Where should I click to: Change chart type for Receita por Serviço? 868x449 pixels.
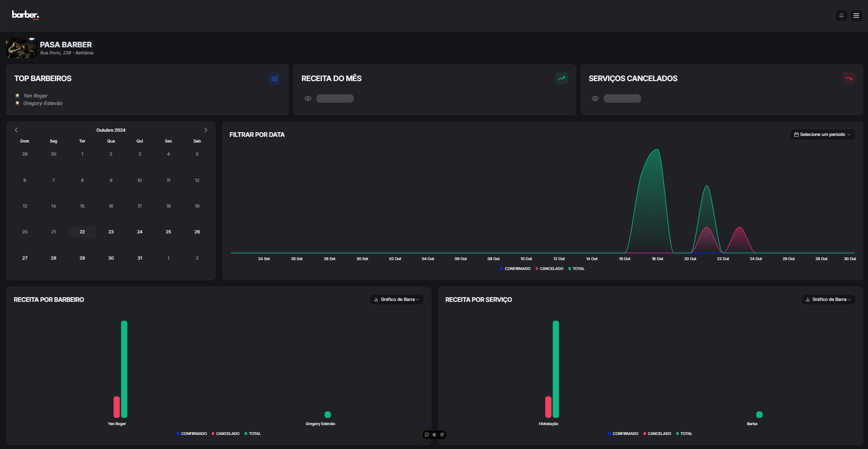828,299
